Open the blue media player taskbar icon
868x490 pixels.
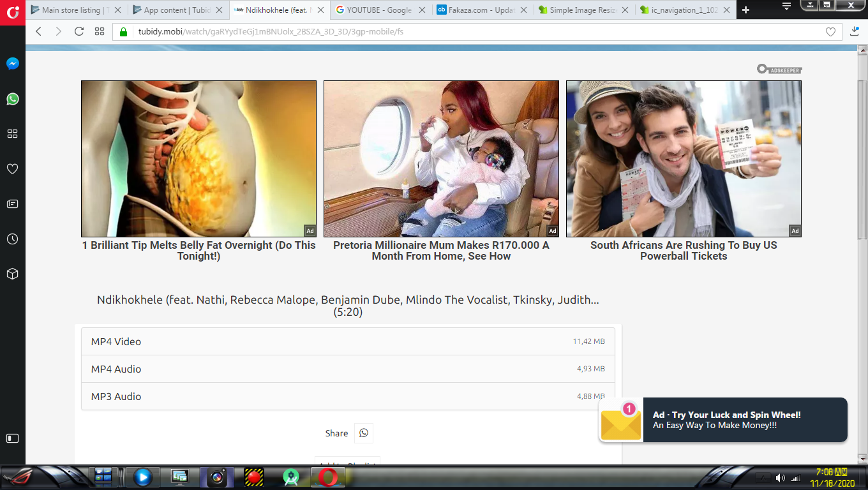(x=142, y=477)
